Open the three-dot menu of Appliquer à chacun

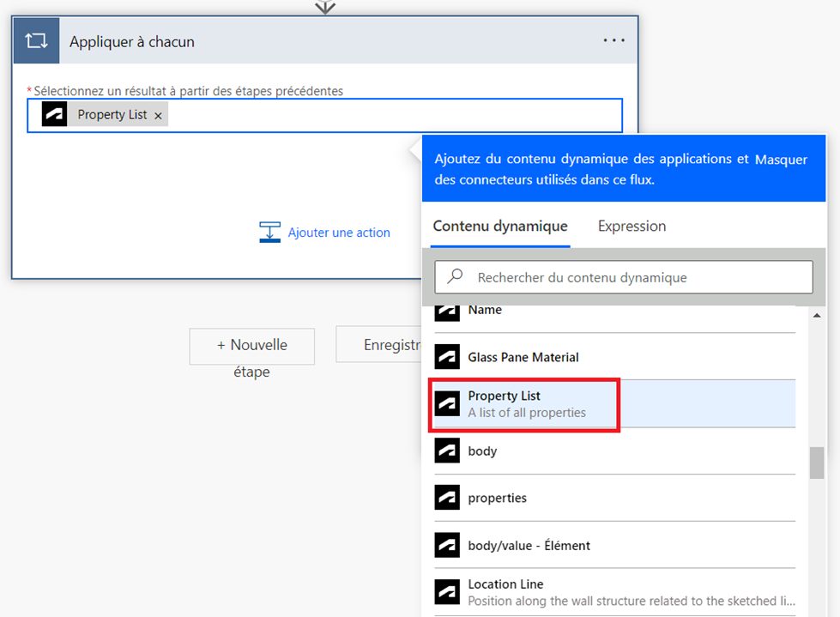[613, 40]
